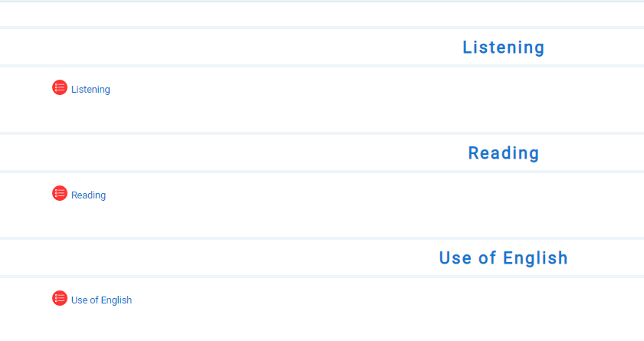This screenshot has width=644, height=341.
Task: Launch the Listening quiz via its list icon
Action: 60,88
